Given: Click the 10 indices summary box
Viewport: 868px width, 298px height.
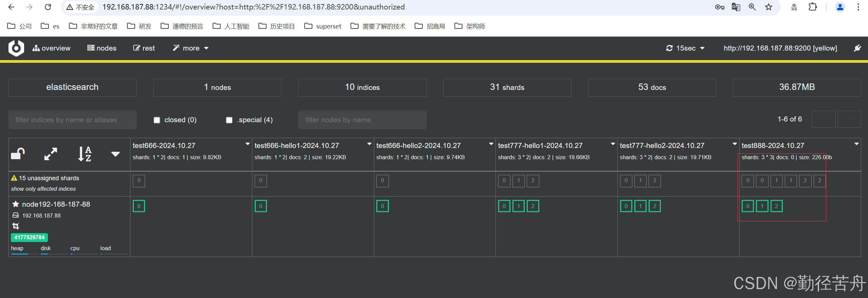Looking at the screenshot, I should click(x=362, y=88).
